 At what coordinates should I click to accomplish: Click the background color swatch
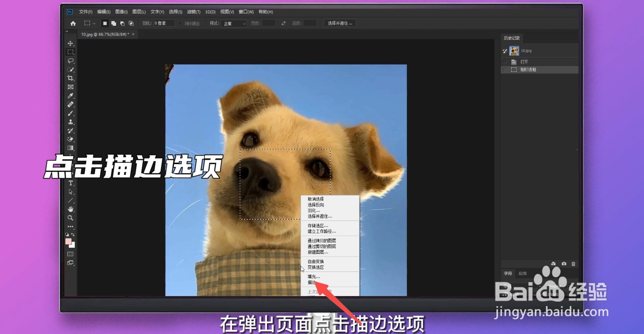[x=73, y=245]
